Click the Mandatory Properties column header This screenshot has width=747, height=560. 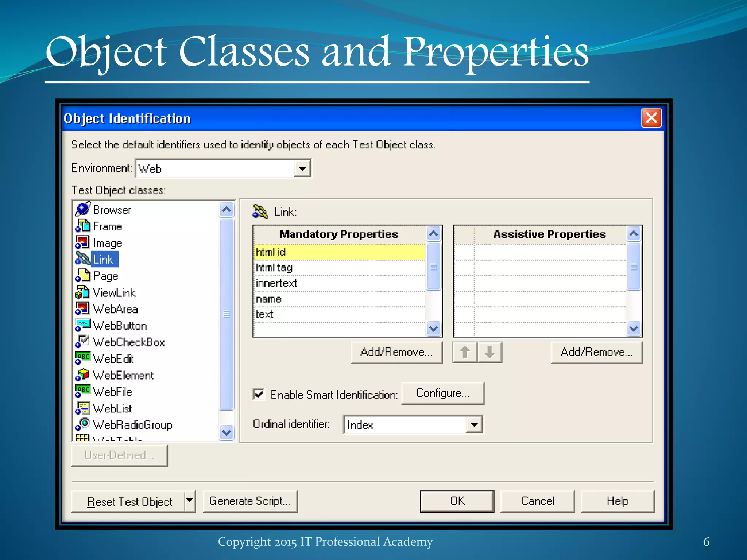pos(340,234)
